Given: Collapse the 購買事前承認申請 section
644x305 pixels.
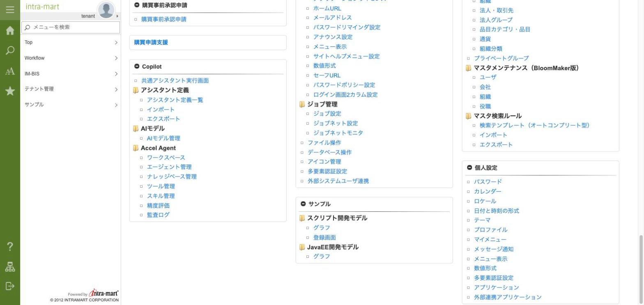Looking at the screenshot, I should coord(137,5).
